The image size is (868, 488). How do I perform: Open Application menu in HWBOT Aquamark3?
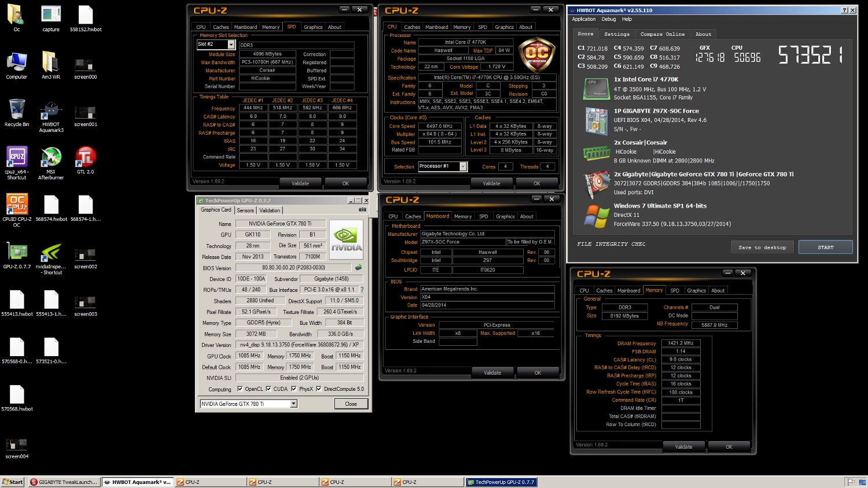point(584,19)
